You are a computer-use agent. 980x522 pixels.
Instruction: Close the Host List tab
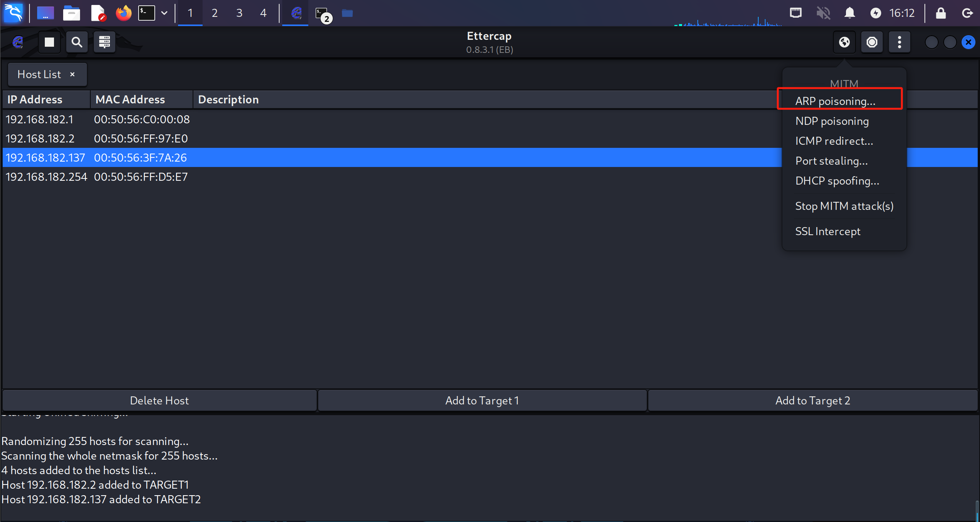click(72, 74)
